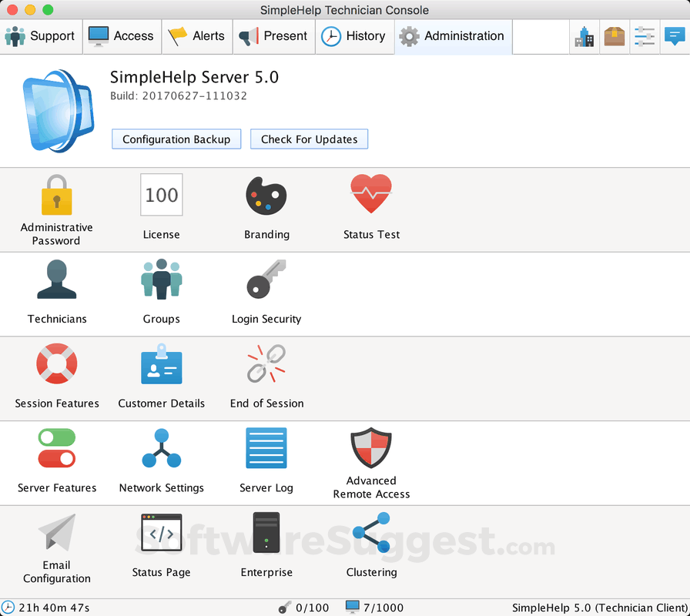Viewport: 690px width, 616px height.
Task: Switch to the History tab
Action: 354,36
